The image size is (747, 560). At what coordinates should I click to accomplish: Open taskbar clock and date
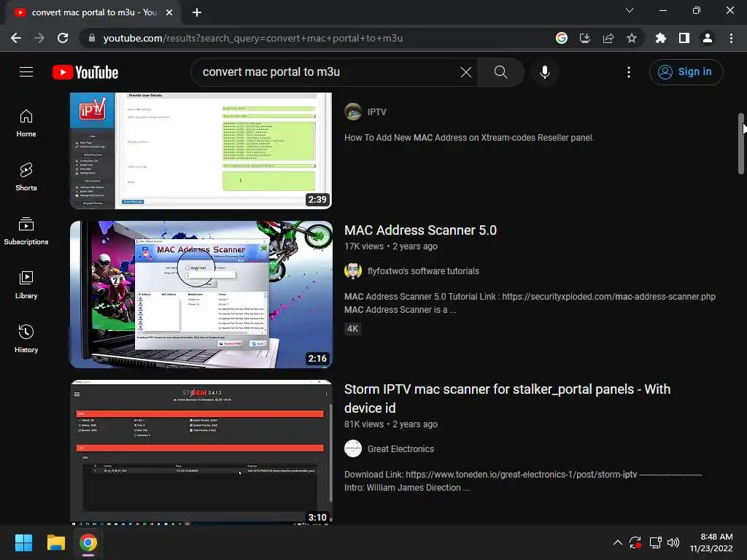[711, 542]
